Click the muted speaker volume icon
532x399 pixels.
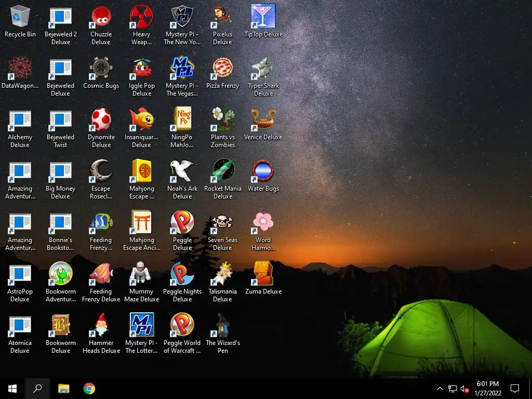[464, 389]
